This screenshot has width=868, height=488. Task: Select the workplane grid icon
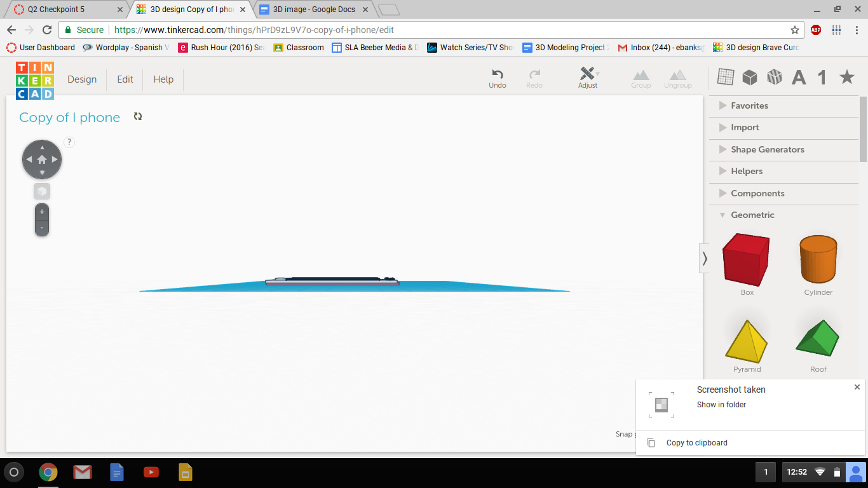725,77
